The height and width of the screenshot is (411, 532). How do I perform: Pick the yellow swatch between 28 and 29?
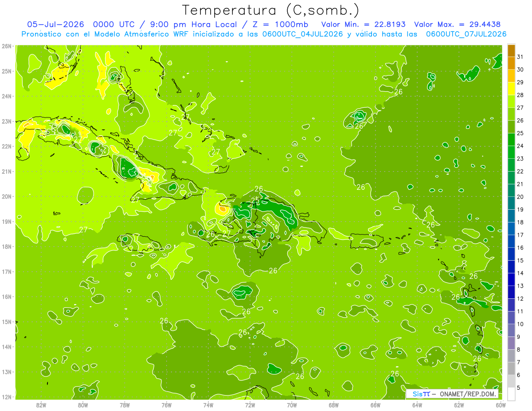click(511, 88)
